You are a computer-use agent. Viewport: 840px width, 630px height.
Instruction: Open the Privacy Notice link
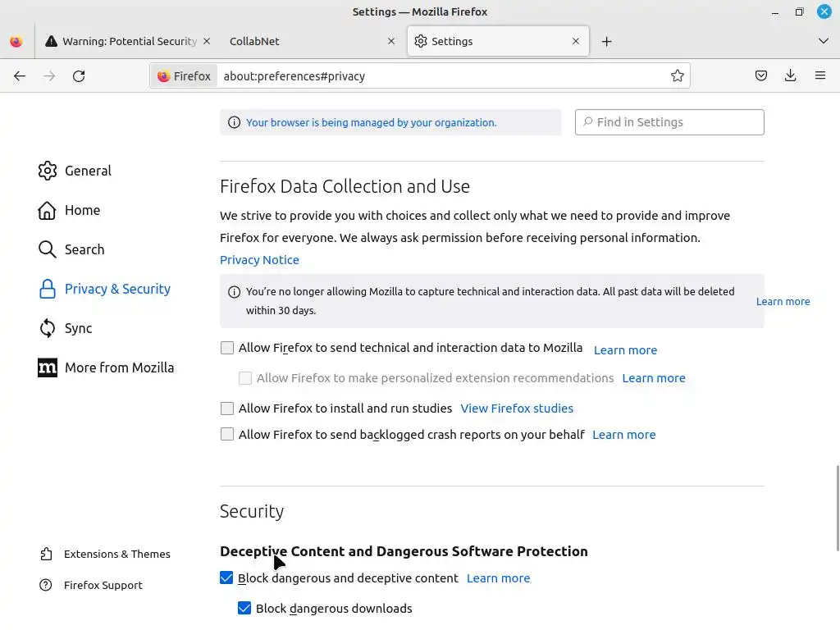pyautogui.click(x=259, y=260)
